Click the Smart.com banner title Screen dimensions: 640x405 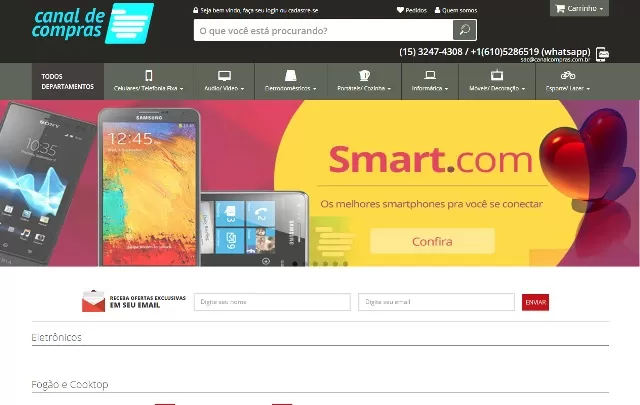point(431,160)
